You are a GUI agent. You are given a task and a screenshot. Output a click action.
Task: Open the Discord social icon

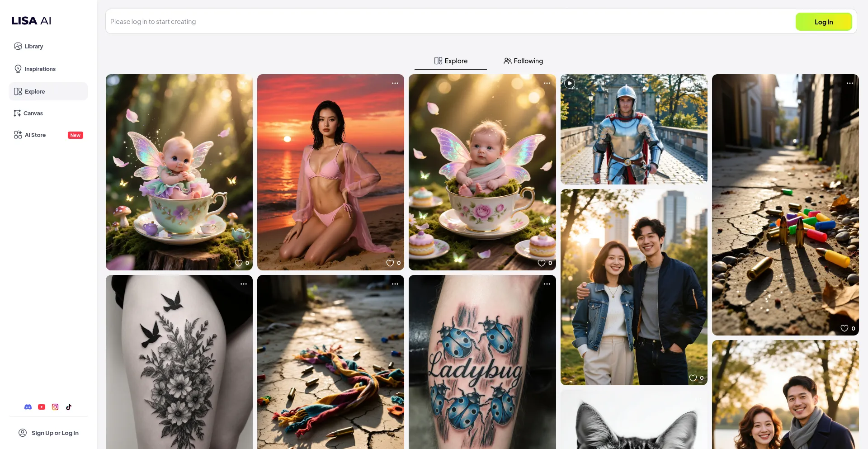click(x=28, y=407)
